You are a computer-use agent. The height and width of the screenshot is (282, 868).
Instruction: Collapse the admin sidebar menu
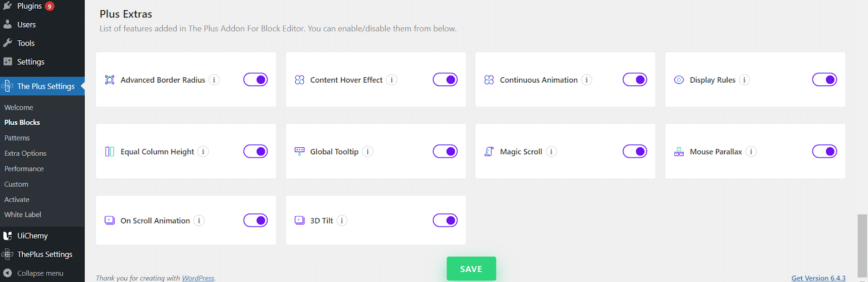coord(34,273)
